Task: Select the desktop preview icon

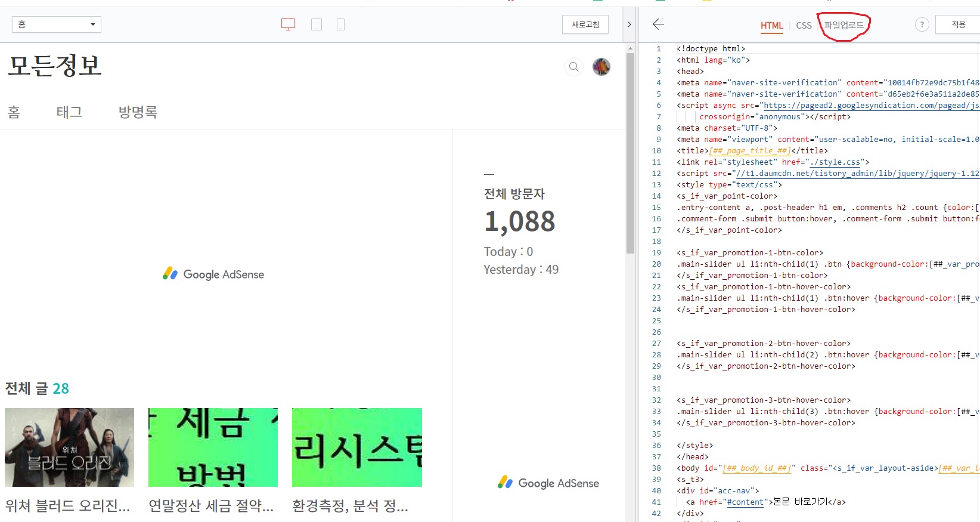Action: coord(288,24)
